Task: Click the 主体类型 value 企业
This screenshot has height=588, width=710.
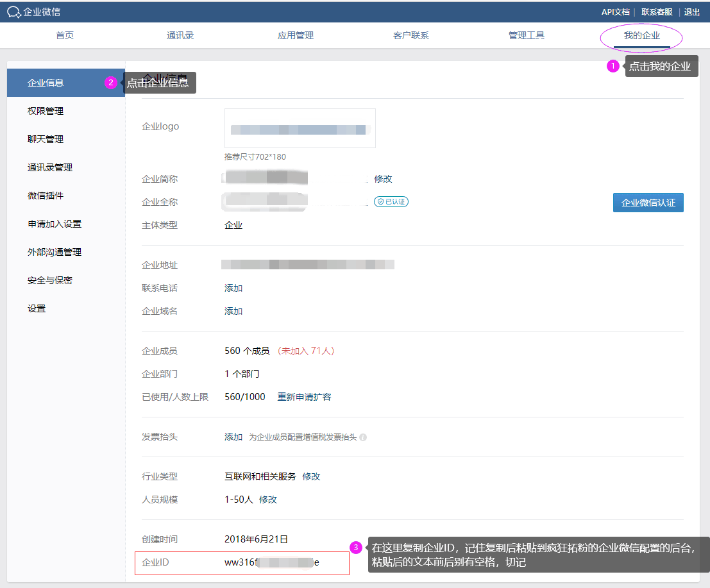Action: 233,226
